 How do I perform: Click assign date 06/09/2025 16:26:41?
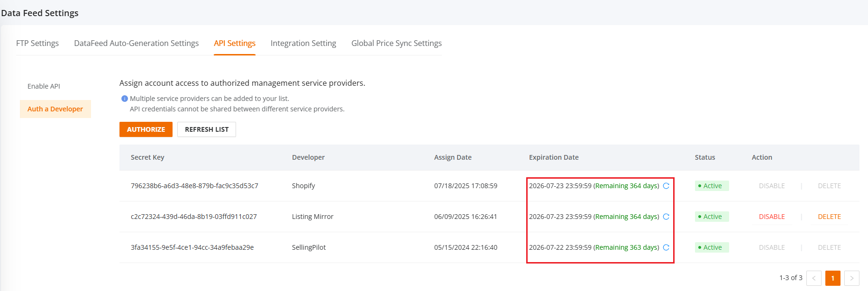466,217
